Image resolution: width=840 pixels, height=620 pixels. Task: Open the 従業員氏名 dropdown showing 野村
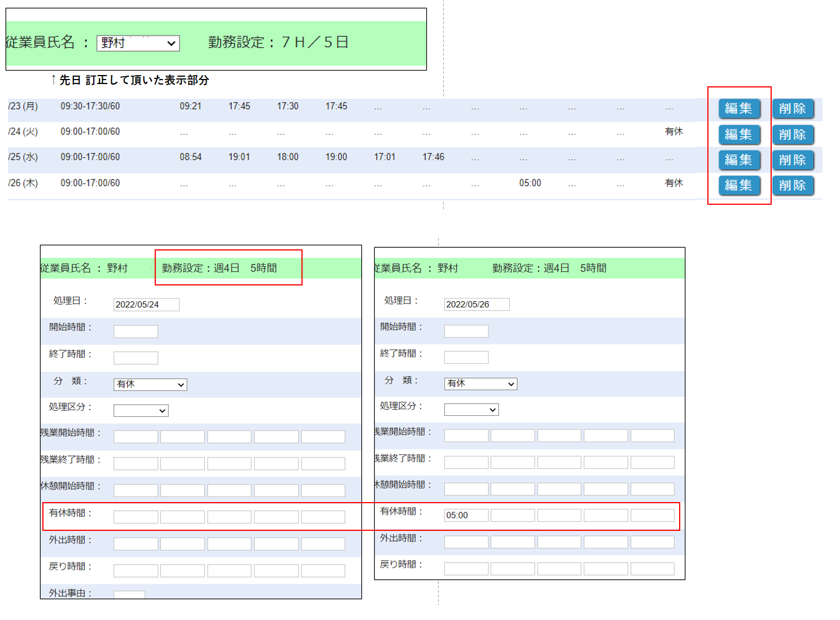pyautogui.click(x=138, y=43)
